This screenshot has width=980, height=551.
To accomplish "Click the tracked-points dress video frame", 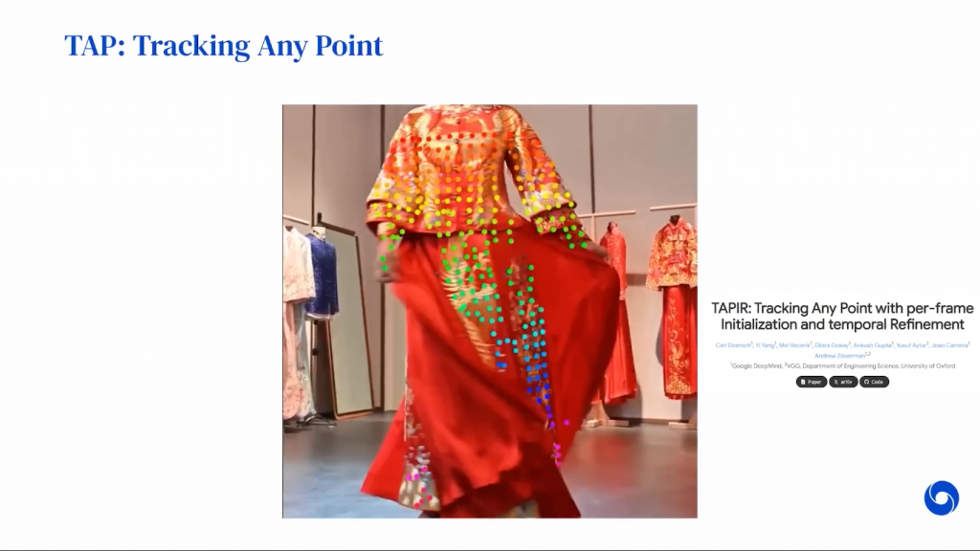I will point(490,311).
